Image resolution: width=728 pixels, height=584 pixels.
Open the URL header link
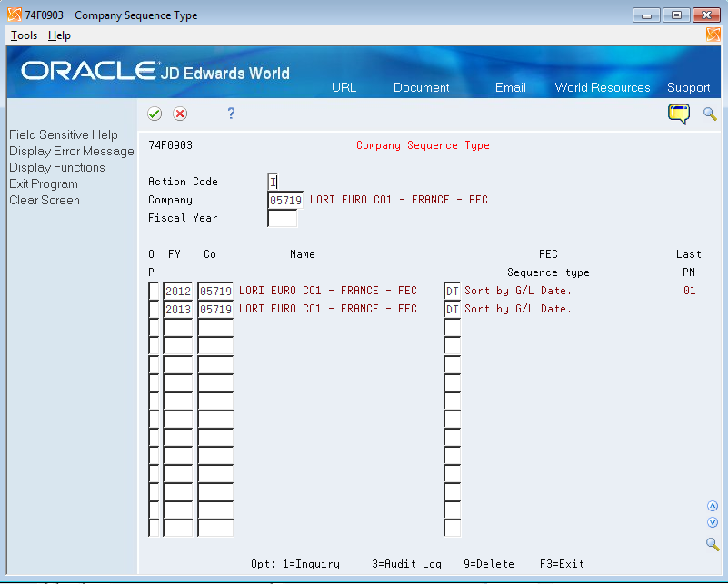pos(344,87)
